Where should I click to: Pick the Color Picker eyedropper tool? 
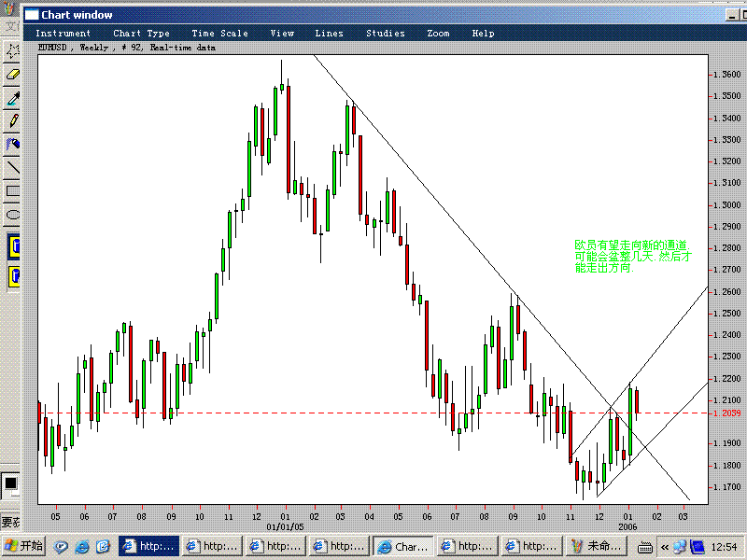click(12, 98)
